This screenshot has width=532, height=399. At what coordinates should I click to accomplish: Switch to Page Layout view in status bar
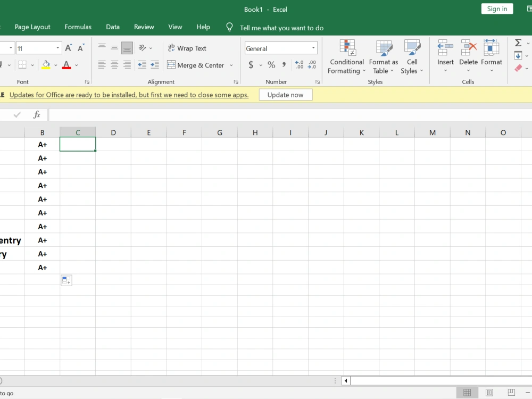(489, 393)
